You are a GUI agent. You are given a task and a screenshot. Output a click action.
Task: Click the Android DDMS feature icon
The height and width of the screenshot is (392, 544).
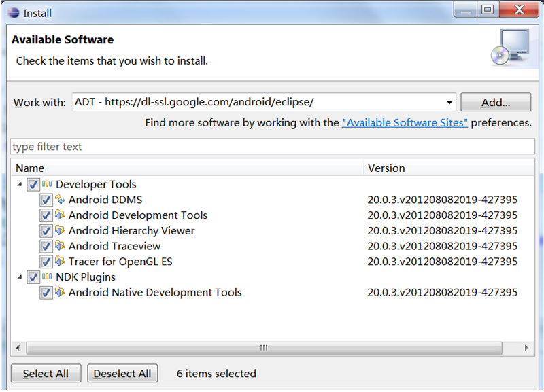pyautogui.click(x=60, y=199)
